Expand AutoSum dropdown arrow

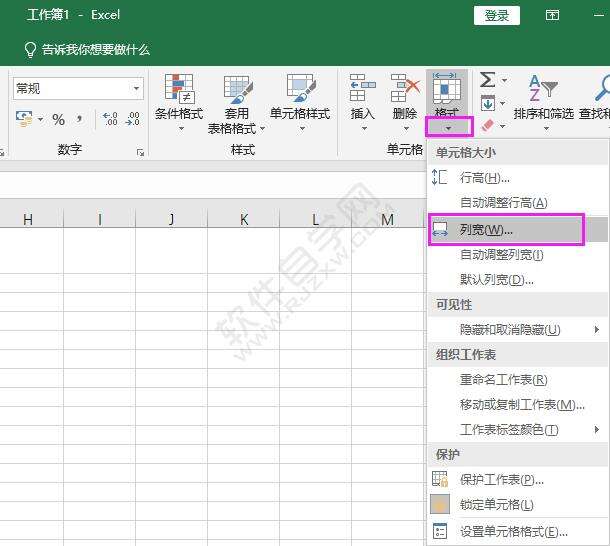point(505,81)
